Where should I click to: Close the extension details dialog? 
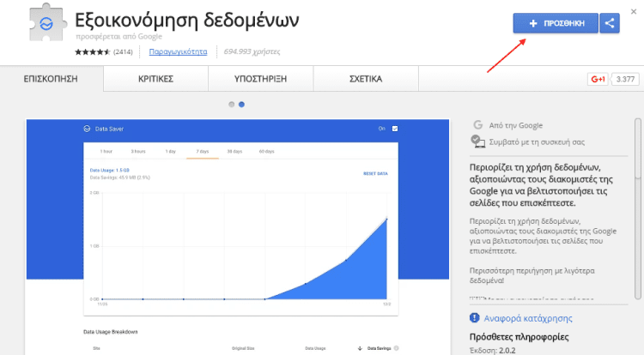pyautogui.click(x=634, y=11)
